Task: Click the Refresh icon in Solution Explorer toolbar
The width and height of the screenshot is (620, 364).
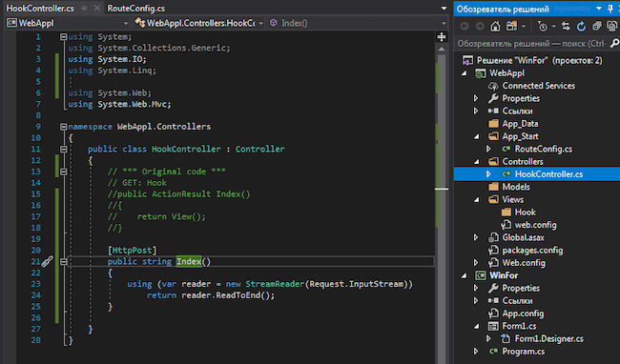Action: tap(581, 27)
